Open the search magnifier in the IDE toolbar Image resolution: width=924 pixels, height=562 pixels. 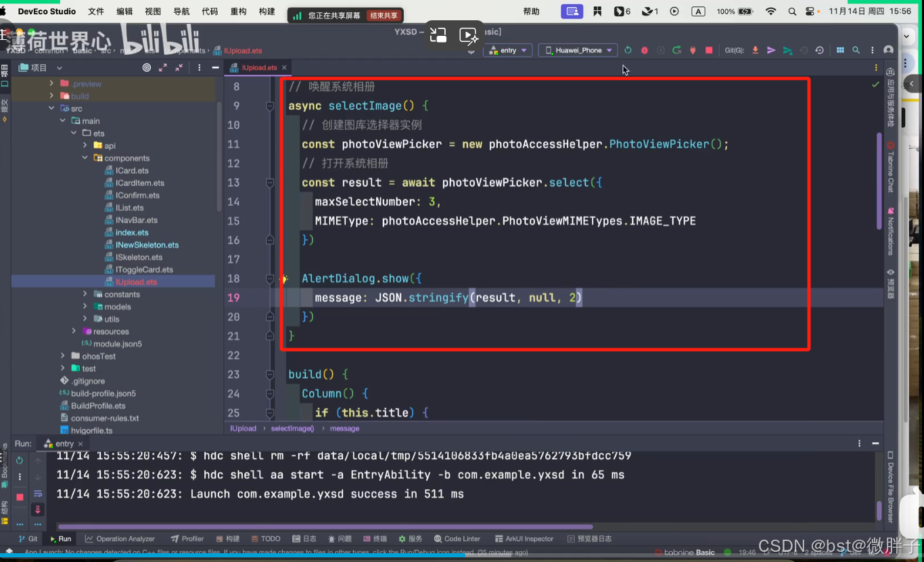[856, 50]
